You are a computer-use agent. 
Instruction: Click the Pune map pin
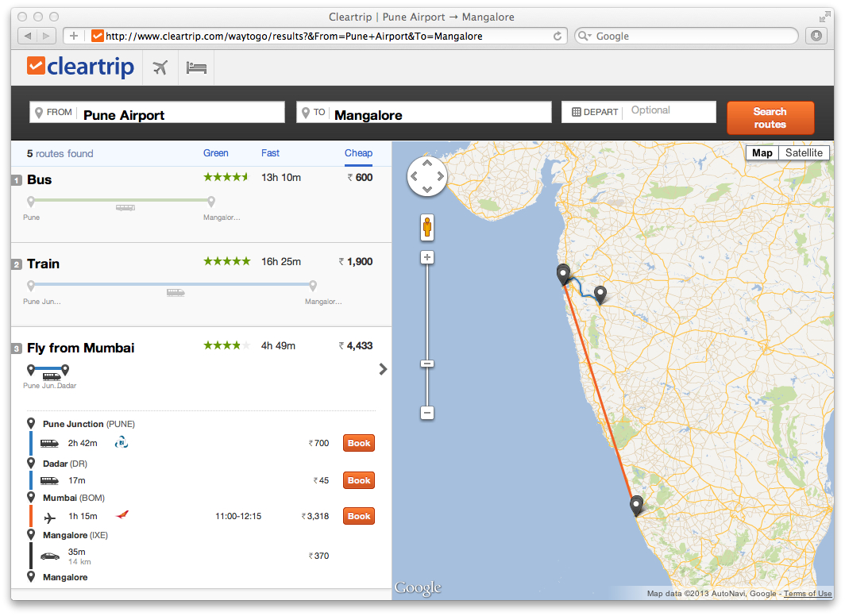tap(600, 295)
